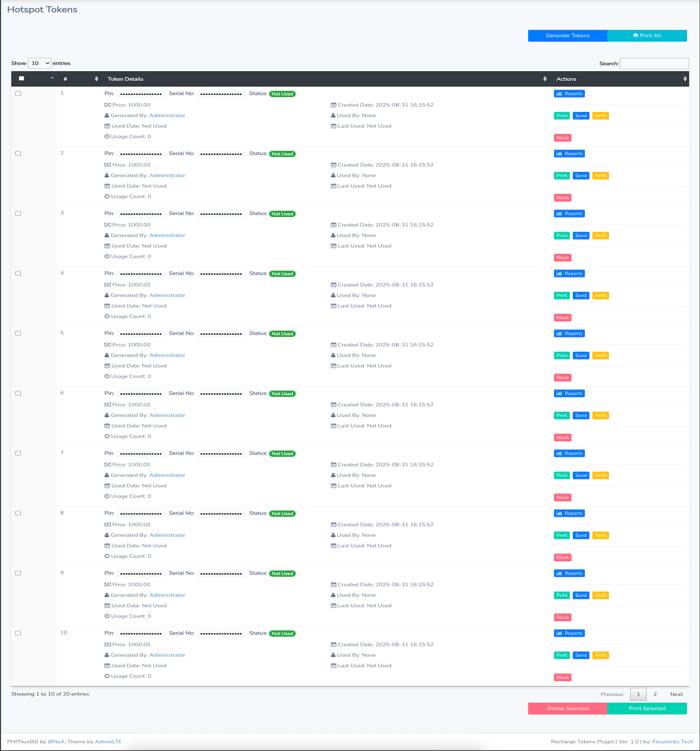The width and height of the screenshot is (700, 751).
Task: Click Print All printer icon button
Action: (647, 36)
